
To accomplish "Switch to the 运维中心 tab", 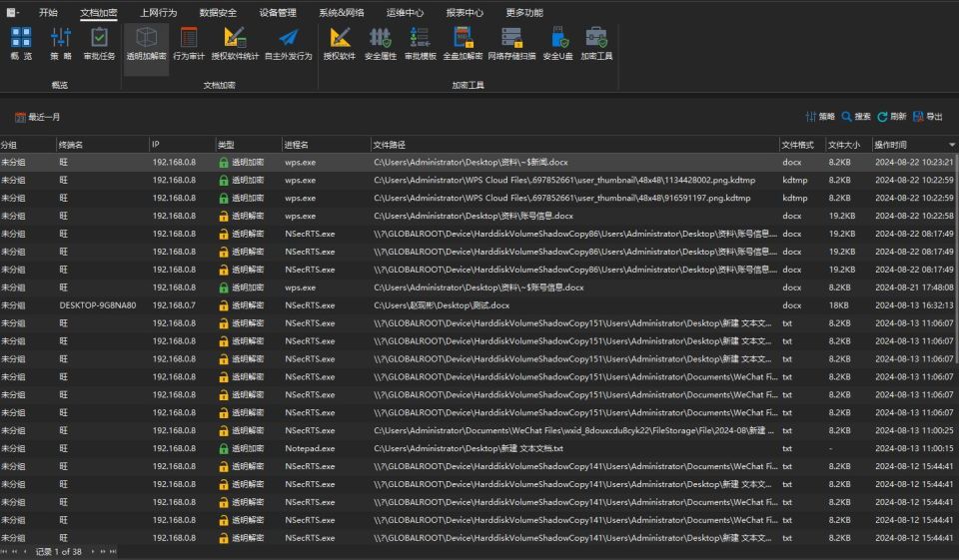I will click(x=405, y=12).
